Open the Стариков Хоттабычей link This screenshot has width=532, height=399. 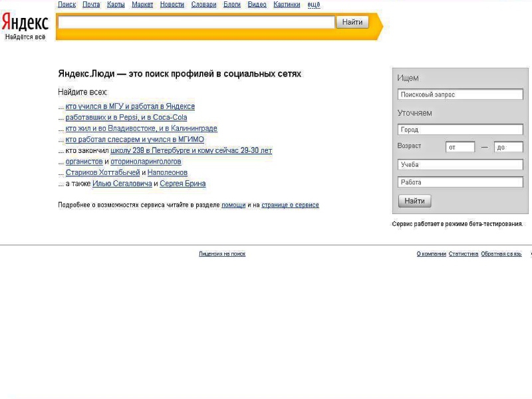coord(102,172)
